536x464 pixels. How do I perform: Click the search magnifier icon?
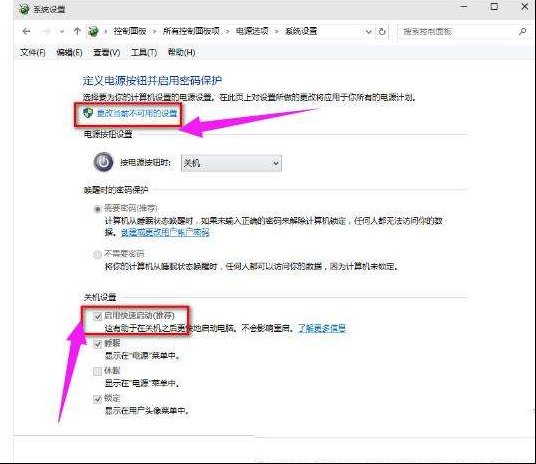[x=522, y=32]
